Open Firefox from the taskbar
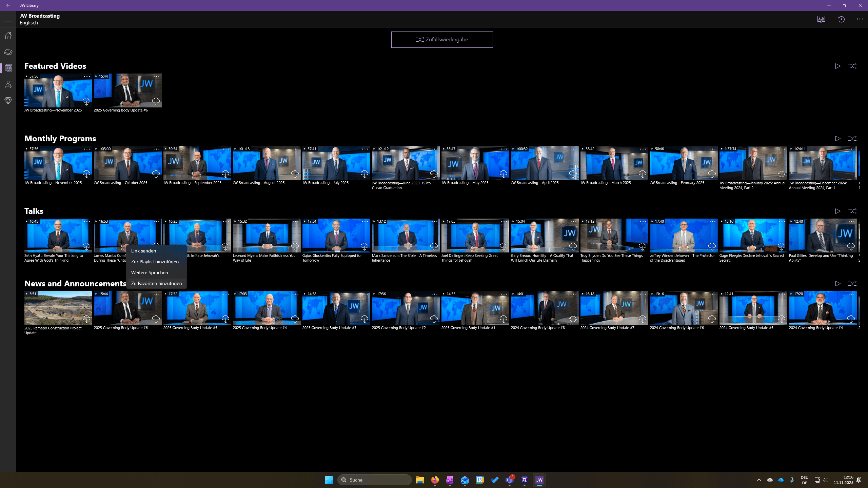Screen dimensions: 868x488 (435, 480)
